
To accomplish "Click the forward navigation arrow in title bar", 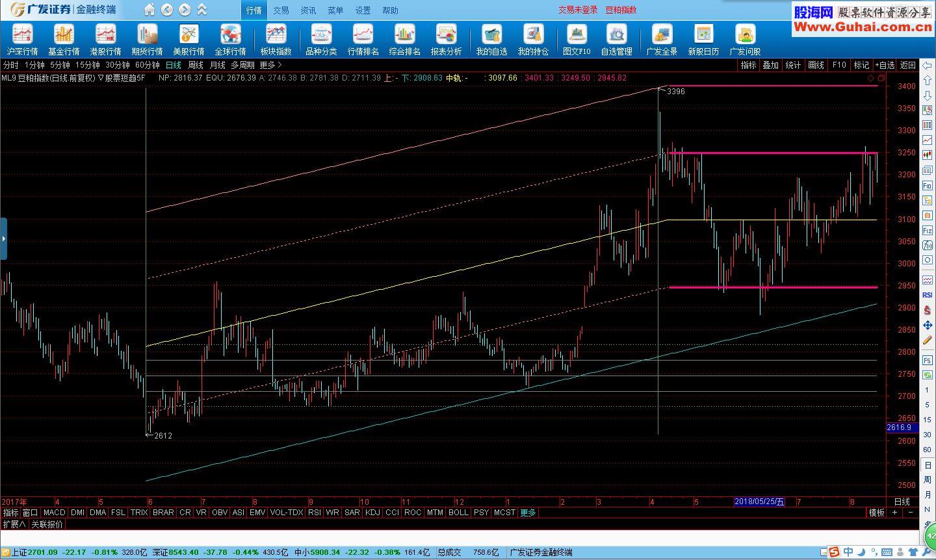I will [185, 10].
